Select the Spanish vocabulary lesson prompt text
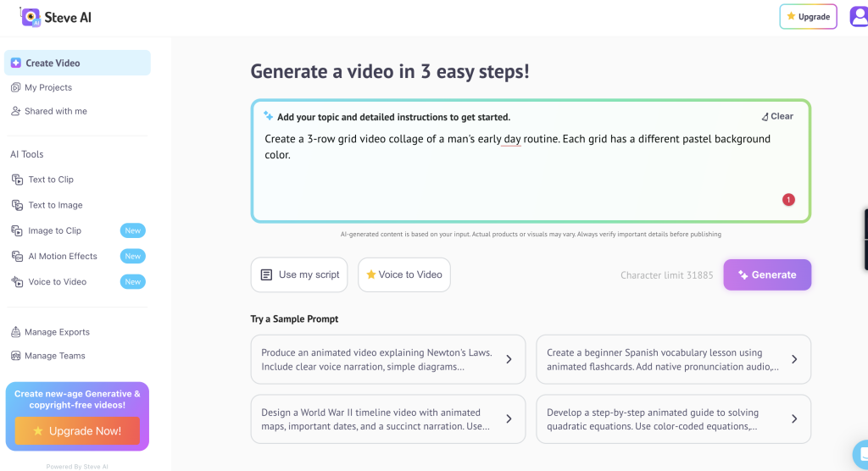 pyautogui.click(x=663, y=359)
